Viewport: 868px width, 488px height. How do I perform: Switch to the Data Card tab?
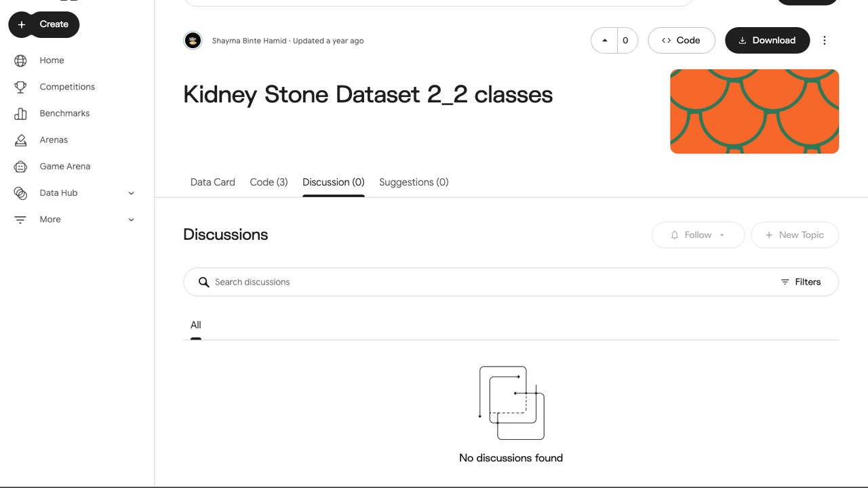[x=213, y=182]
